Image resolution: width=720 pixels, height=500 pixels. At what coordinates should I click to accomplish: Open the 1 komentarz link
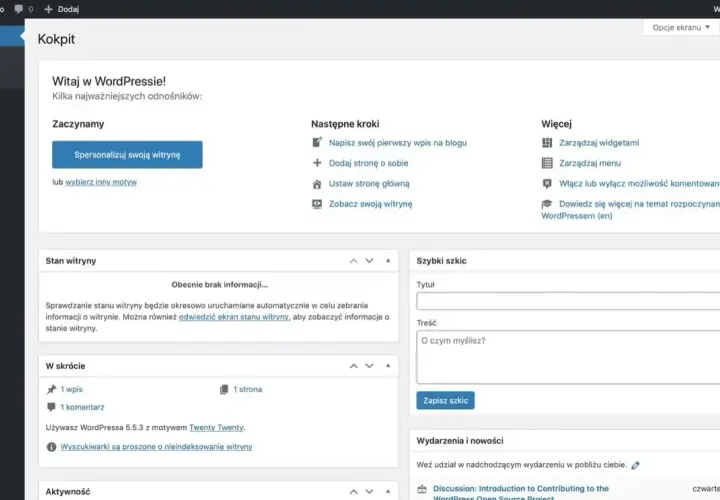pos(82,407)
